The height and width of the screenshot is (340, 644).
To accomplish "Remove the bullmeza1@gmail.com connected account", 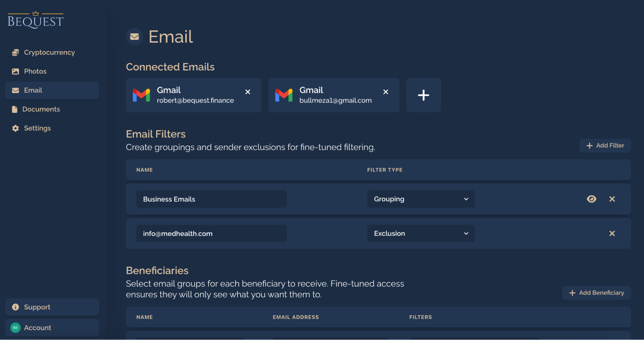I will [x=386, y=92].
